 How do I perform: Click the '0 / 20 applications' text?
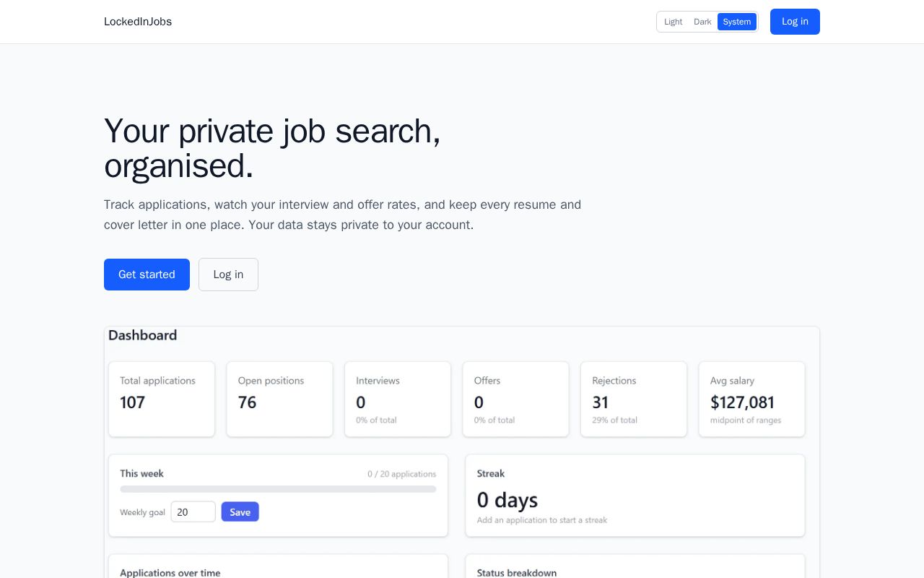(x=401, y=474)
